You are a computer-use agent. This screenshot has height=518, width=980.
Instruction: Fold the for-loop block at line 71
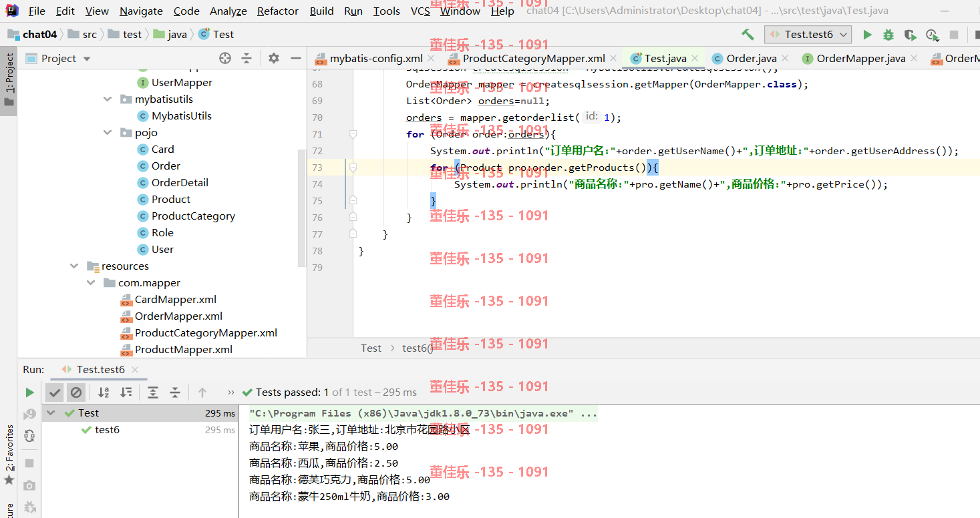[353, 134]
